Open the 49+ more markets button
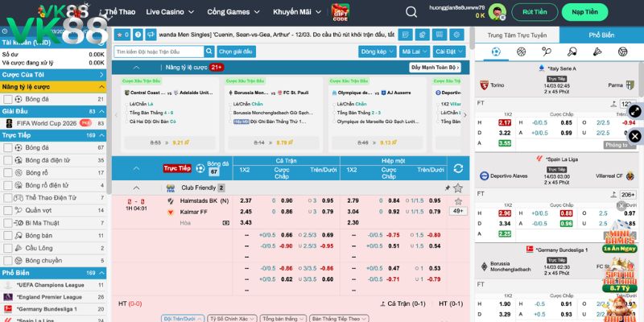 coord(458,211)
